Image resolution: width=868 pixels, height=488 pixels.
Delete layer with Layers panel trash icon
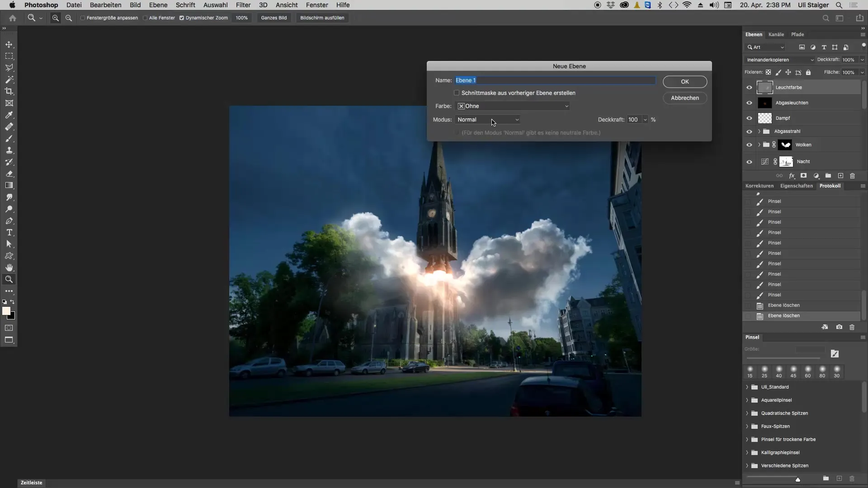[853, 176]
